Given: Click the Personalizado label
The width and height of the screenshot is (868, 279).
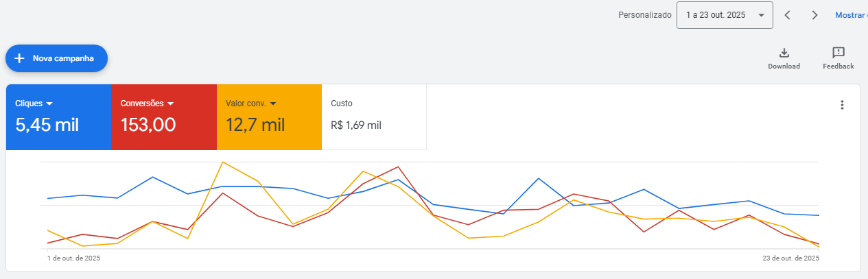Looking at the screenshot, I should [644, 15].
